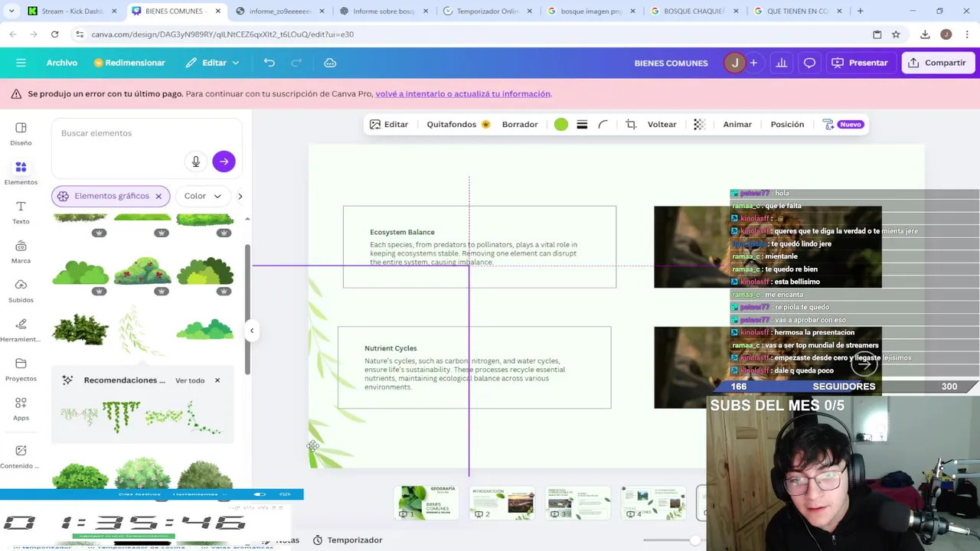The height and width of the screenshot is (551, 980).
Task: Open the line style stroke options
Action: point(582,124)
